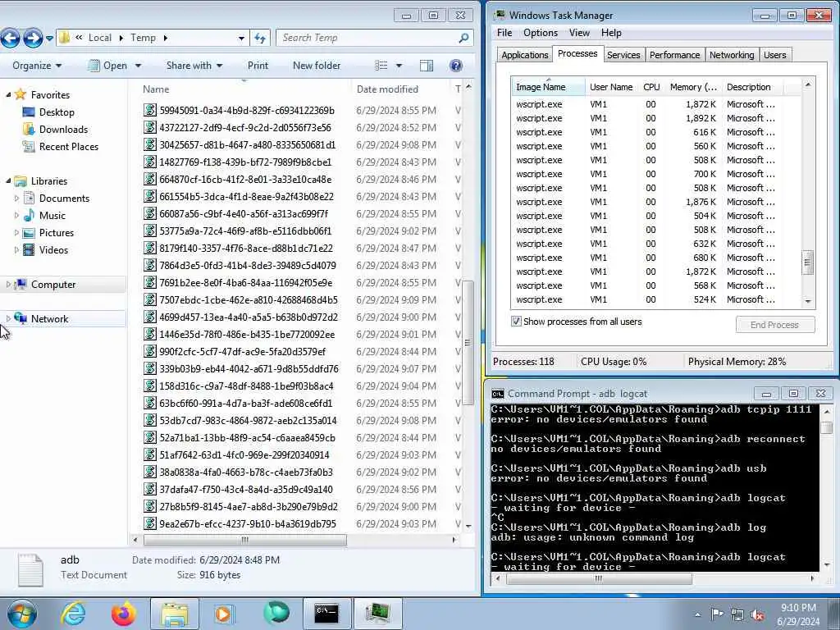Sort files by Date modified column

point(400,89)
